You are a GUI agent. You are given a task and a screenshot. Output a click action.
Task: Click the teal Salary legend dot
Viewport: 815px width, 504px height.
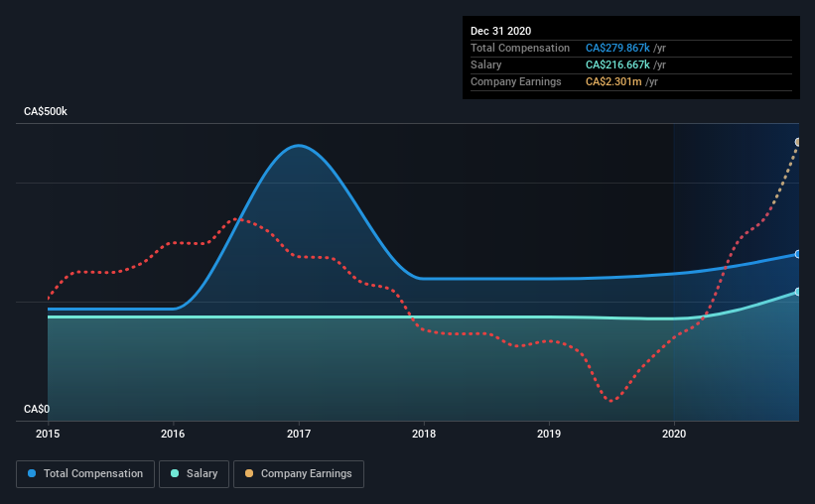pyautogui.click(x=175, y=473)
